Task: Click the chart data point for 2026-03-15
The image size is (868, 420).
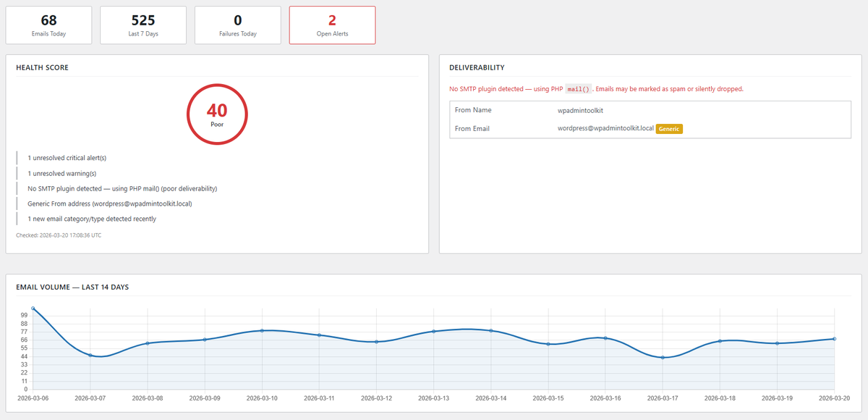Action: [x=548, y=344]
